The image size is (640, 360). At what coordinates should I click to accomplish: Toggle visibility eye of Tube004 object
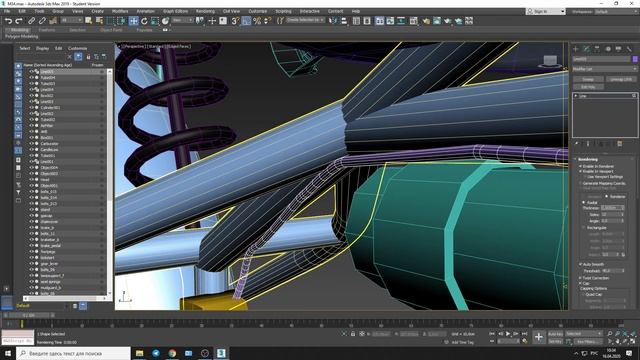[31, 78]
